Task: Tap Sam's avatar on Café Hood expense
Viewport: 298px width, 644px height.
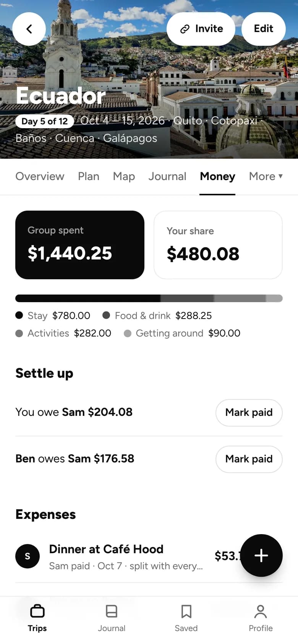Action: [28, 556]
